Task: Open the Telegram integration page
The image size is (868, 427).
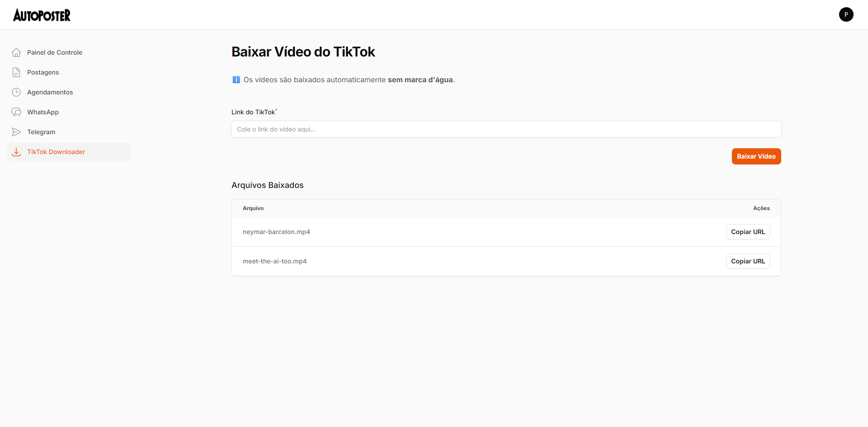Action: pyautogui.click(x=41, y=131)
